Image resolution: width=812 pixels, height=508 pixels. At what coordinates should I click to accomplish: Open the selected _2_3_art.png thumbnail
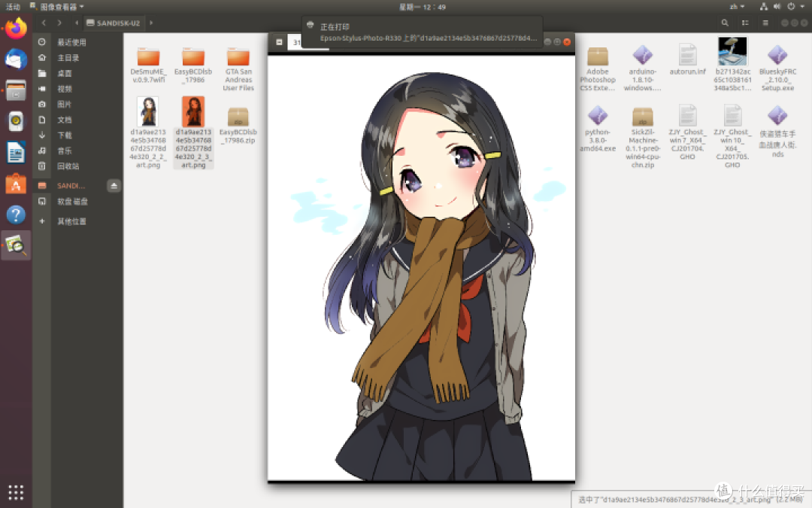coord(193,132)
